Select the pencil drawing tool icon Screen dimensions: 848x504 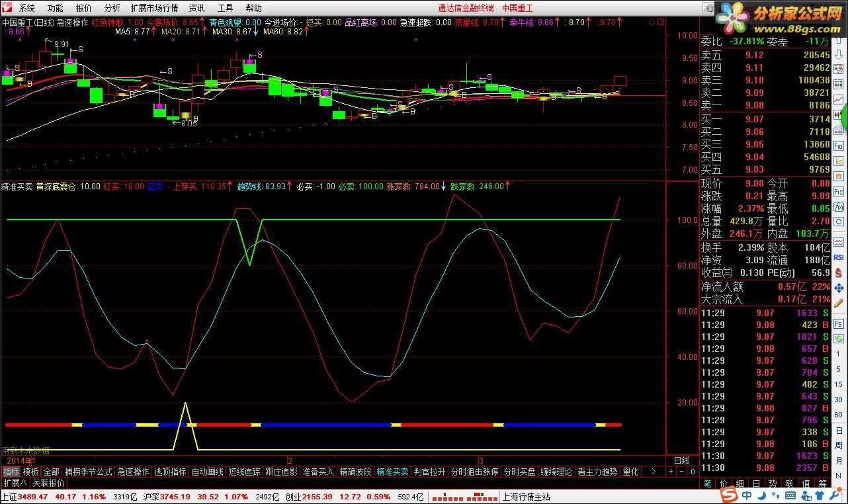[x=839, y=303]
